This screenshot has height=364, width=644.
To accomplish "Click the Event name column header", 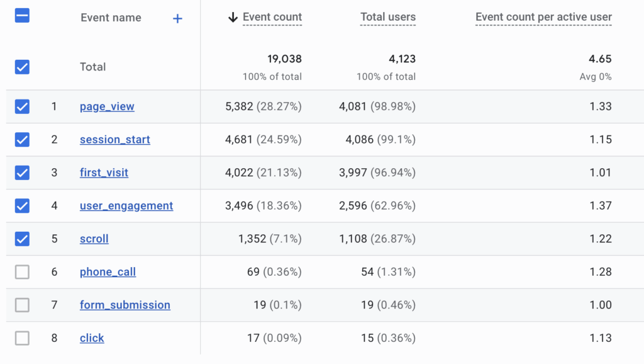I will tap(111, 18).
